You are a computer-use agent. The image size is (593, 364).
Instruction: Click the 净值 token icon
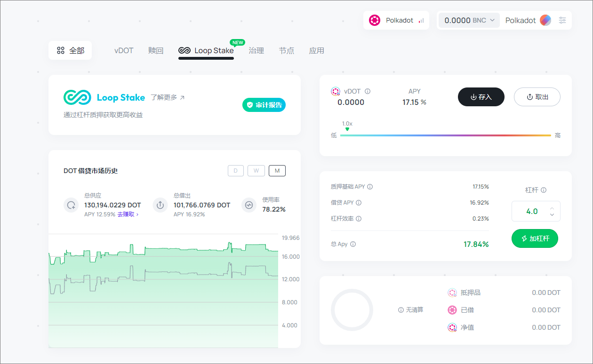coord(452,327)
